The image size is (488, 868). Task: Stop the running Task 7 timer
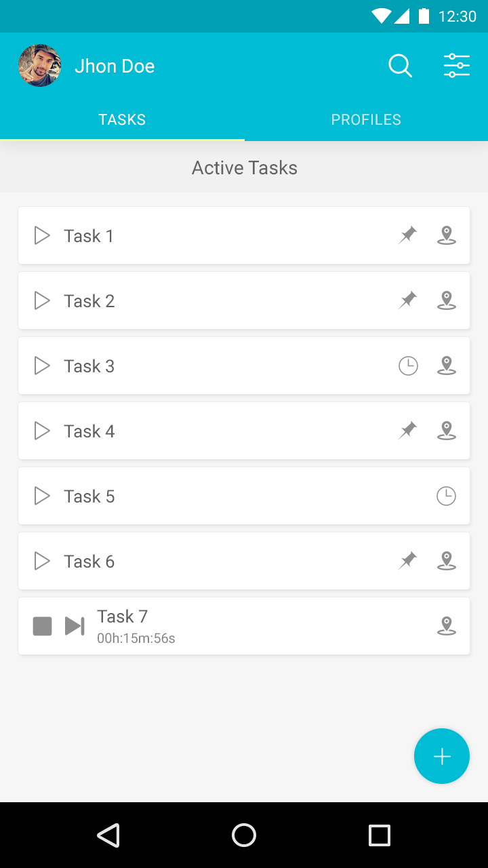coord(43,626)
